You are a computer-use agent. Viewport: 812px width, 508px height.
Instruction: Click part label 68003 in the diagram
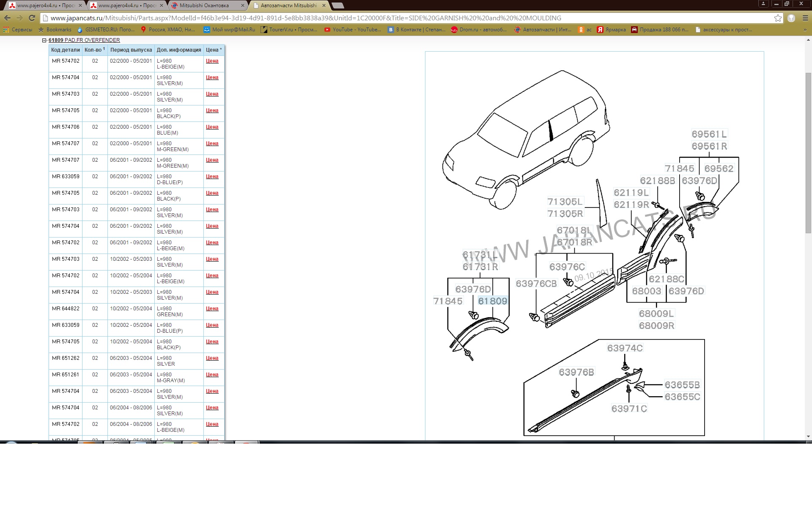click(x=646, y=291)
